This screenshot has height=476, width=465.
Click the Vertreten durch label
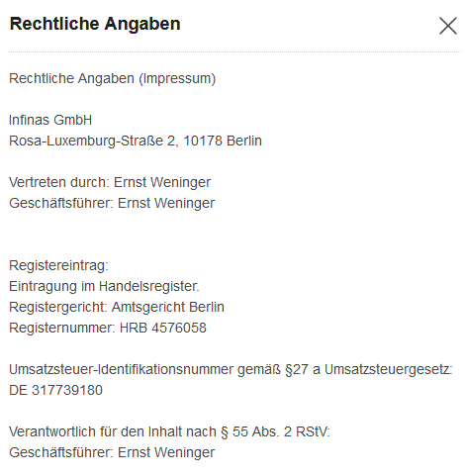tap(59, 182)
